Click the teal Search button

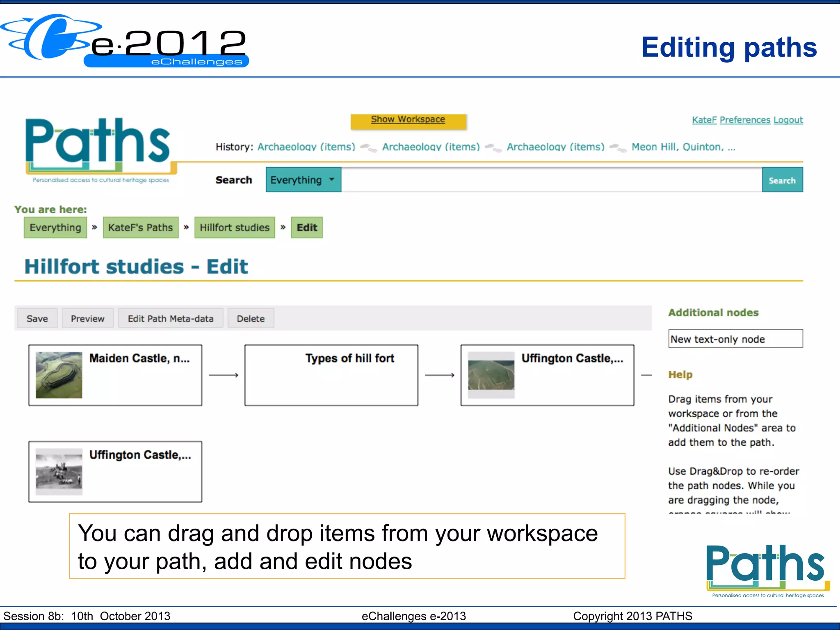click(782, 180)
